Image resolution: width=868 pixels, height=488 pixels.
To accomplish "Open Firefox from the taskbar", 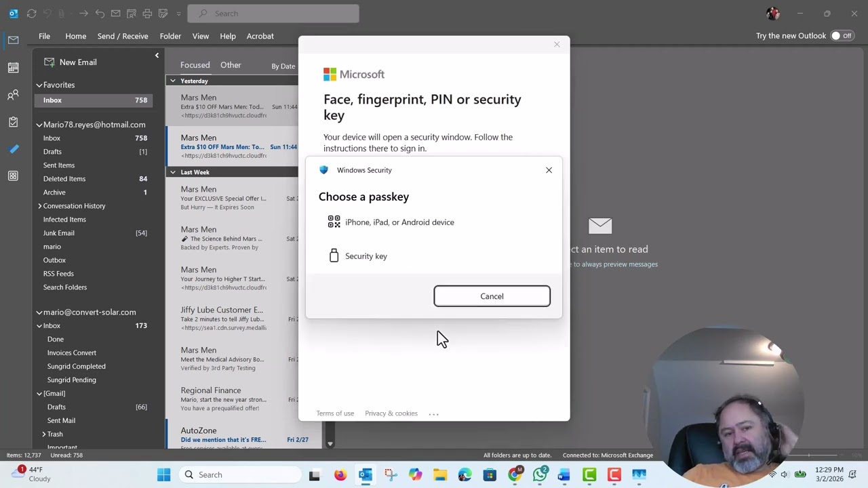I will pyautogui.click(x=340, y=475).
